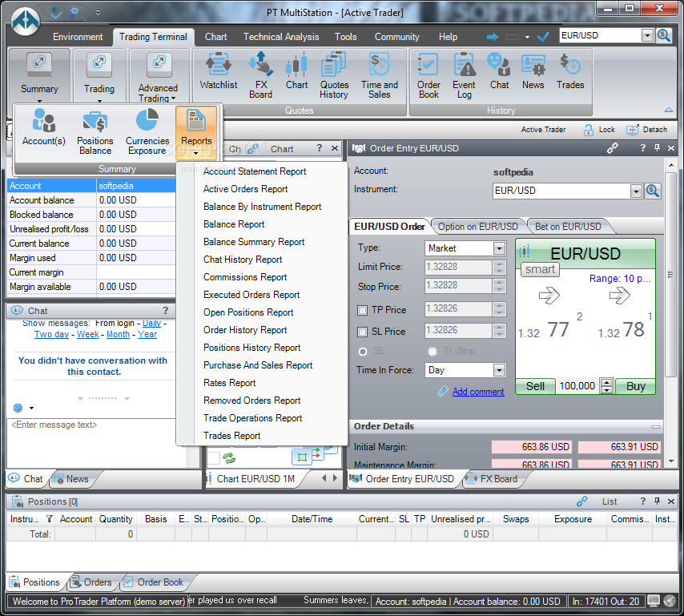
Task: Open the Chat icon in the History ribbon group
Action: (x=499, y=70)
